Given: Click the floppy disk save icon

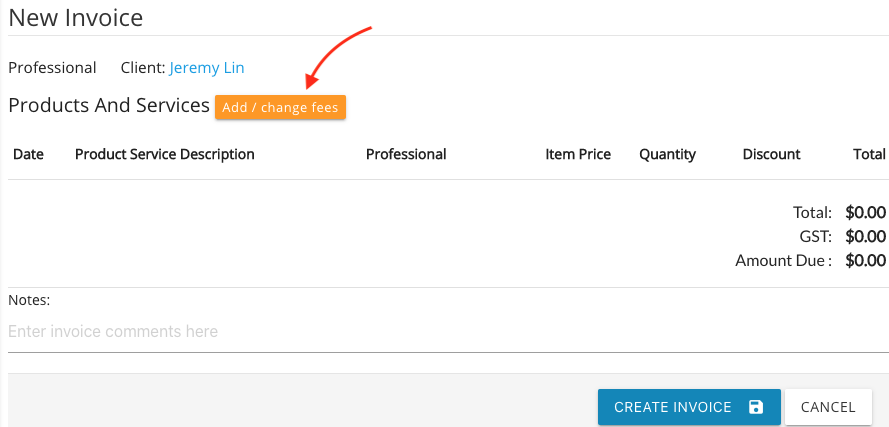Looking at the screenshot, I should coord(756,407).
